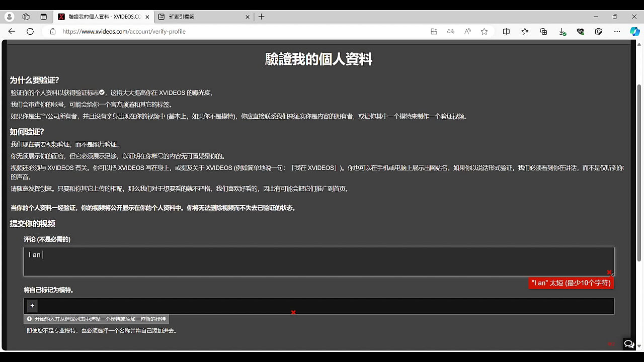Add this page to favorites star

pos(484,31)
